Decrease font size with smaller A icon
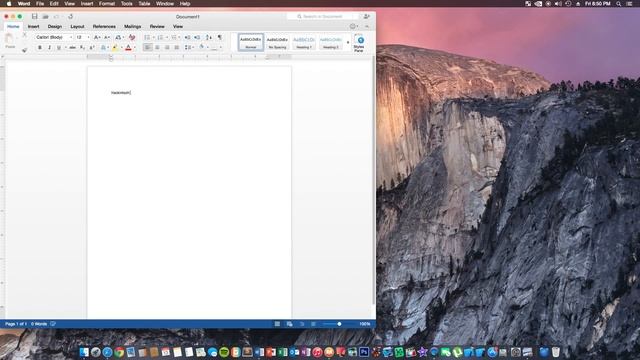 (107, 37)
